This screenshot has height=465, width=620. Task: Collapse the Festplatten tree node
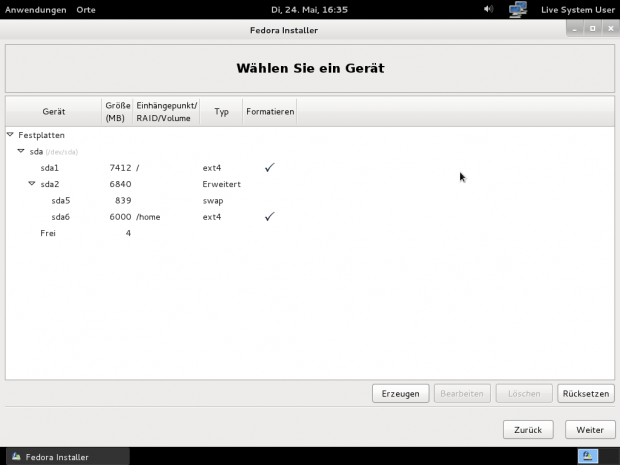point(10,135)
